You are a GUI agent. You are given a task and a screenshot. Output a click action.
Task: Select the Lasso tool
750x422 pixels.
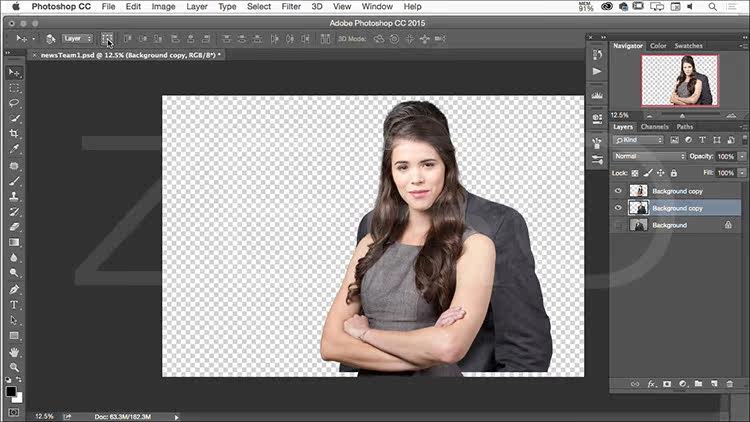14,103
